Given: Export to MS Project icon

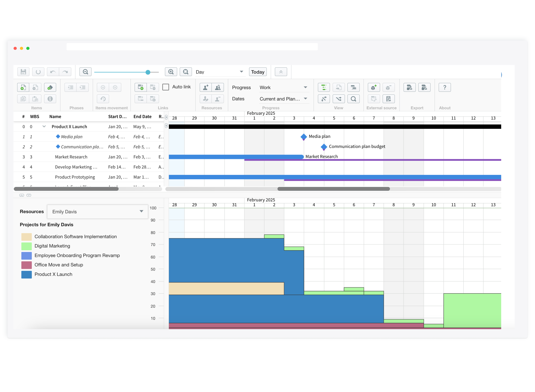Looking at the screenshot, I should coord(409,88).
